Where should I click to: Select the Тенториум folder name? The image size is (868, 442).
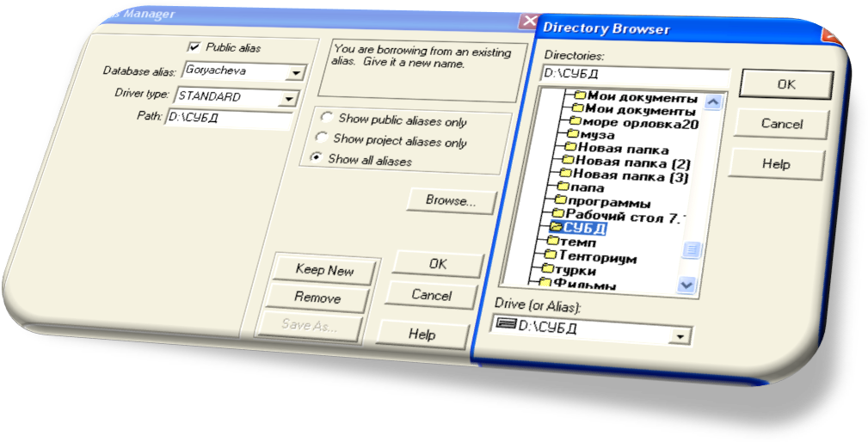pyautogui.click(x=597, y=256)
